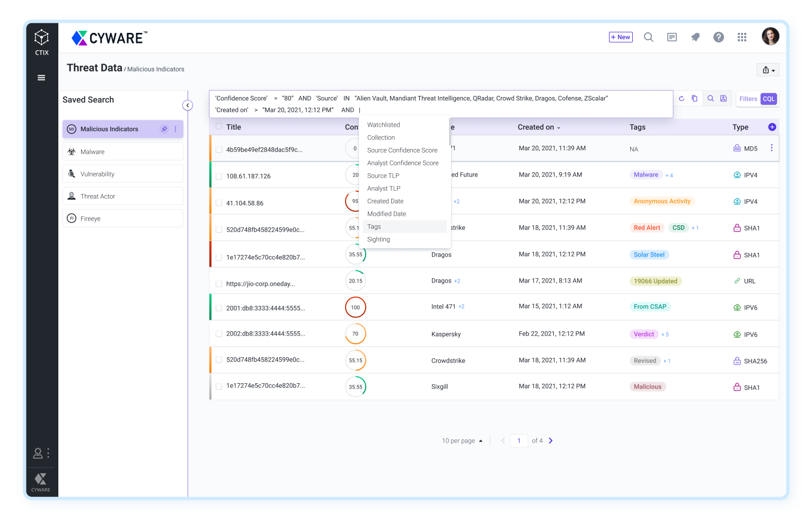Viewport: 812px width, 520px height.
Task: Open the Malware saved search
Action: pos(123,152)
